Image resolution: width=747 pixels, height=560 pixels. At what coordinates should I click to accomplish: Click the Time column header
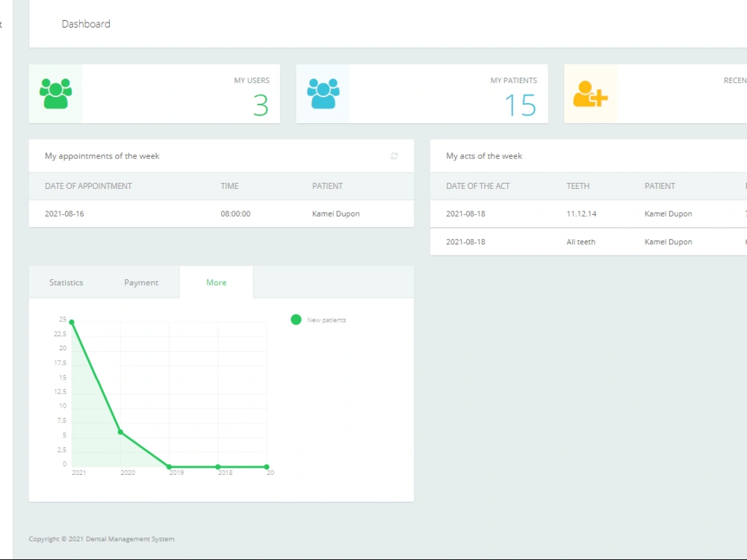pos(229,186)
